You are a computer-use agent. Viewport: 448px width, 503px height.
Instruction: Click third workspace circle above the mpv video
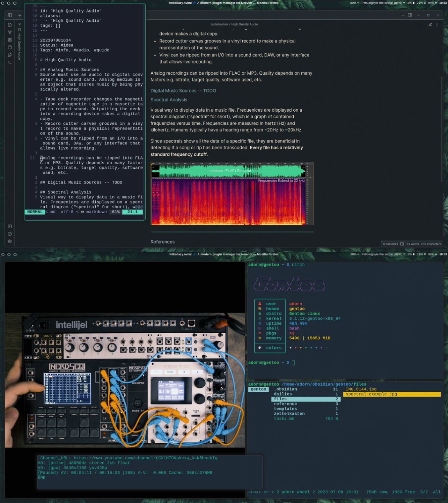(x=15, y=255)
